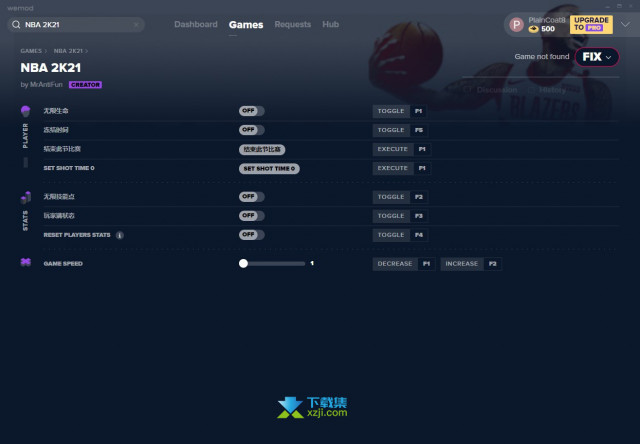Click the Set Shot Time 0 pill button
This screenshot has height=444, width=640.
pos(269,169)
